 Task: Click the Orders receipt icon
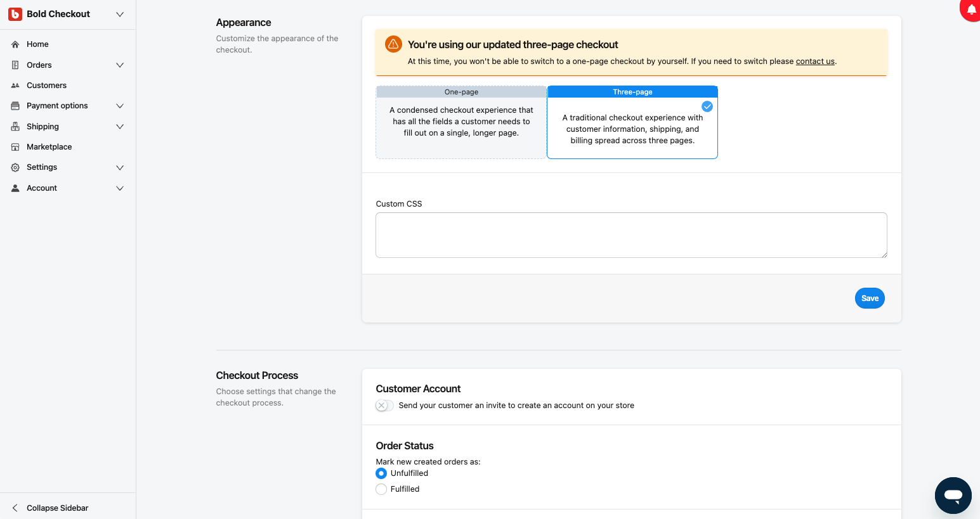(15, 65)
